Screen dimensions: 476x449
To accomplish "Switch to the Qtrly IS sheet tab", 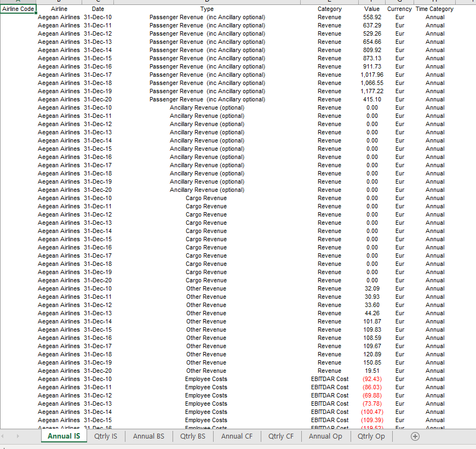I will [106, 436].
